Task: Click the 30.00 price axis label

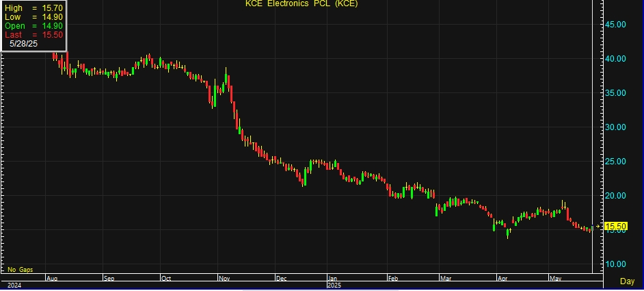Action: pyautogui.click(x=615, y=127)
